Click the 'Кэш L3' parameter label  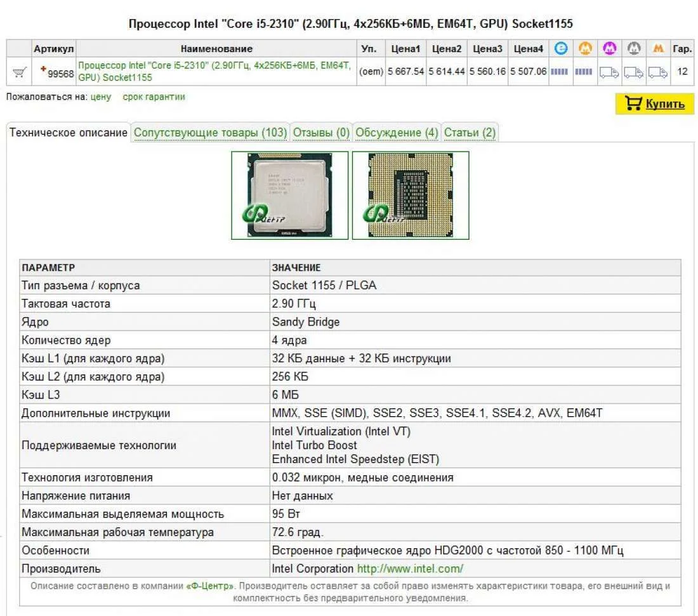pyautogui.click(x=41, y=395)
